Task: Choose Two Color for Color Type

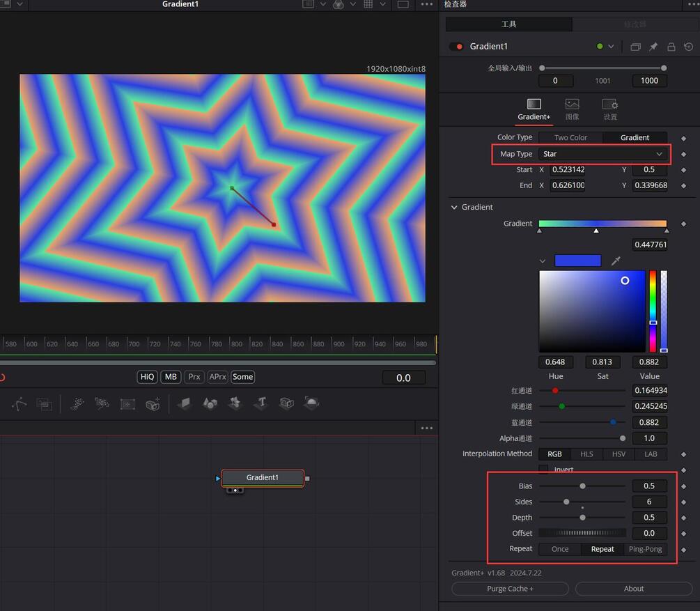Action: click(x=570, y=137)
